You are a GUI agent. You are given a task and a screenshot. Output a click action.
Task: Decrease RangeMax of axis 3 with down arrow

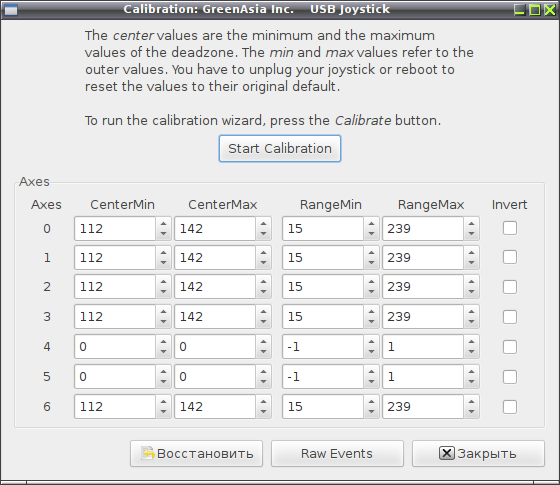point(471,322)
